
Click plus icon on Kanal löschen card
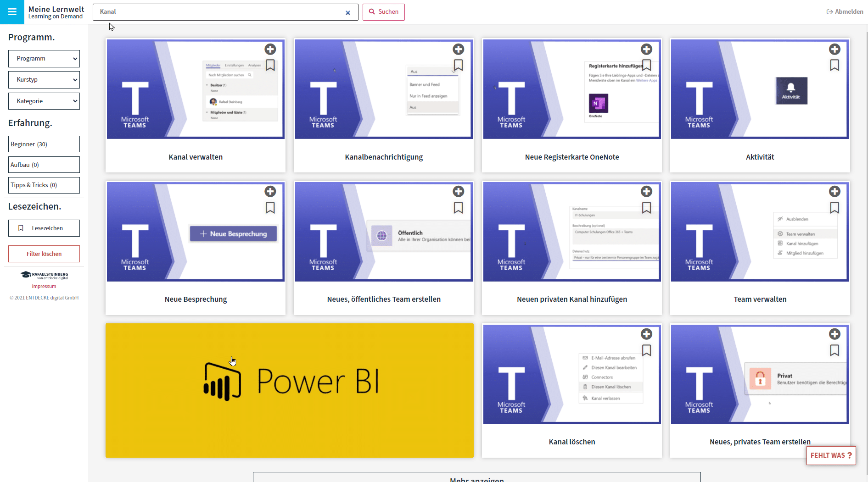click(x=646, y=334)
